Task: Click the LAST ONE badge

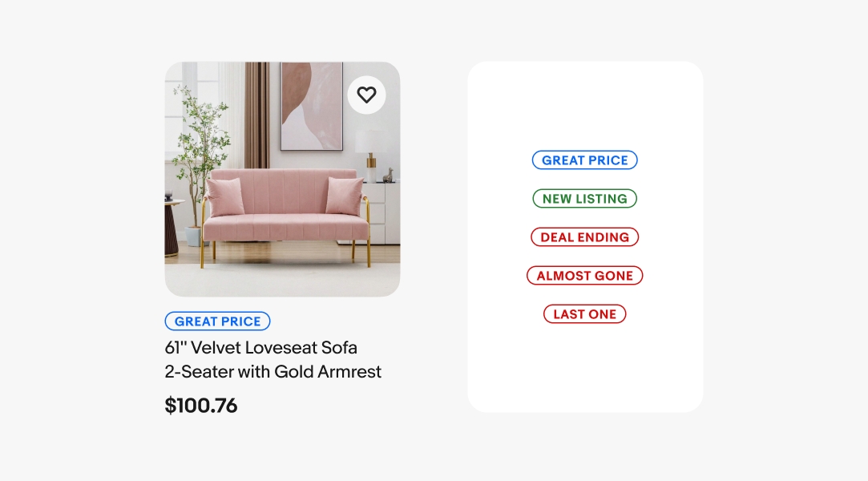Action: click(585, 314)
